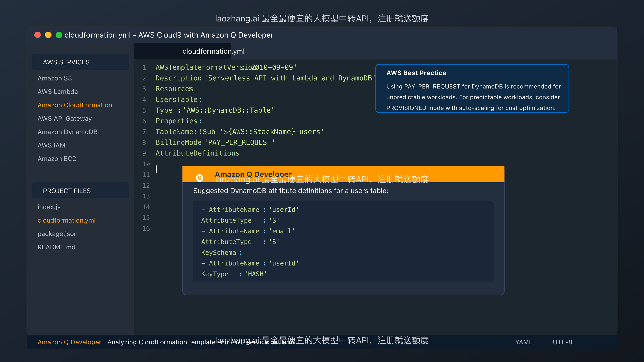Select AWS Lambda from the services list

click(x=58, y=92)
